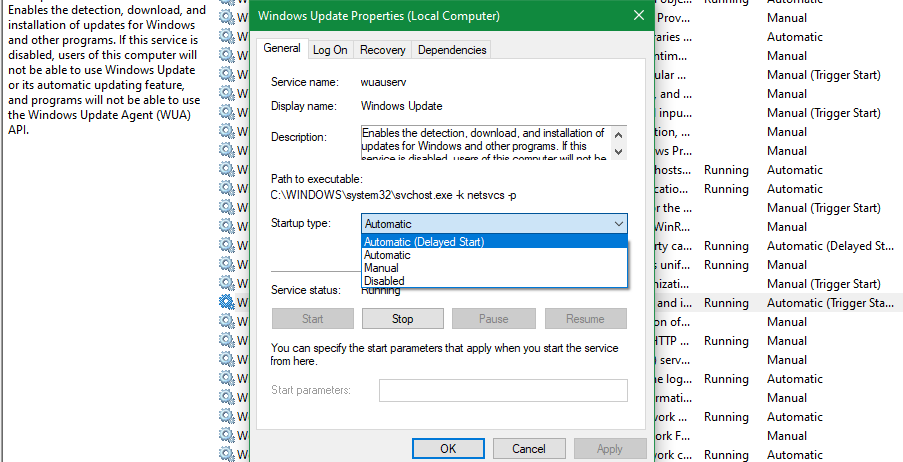Click gear icon of the HTTP... service row
This screenshot has width=903, height=462.
(227, 340)
